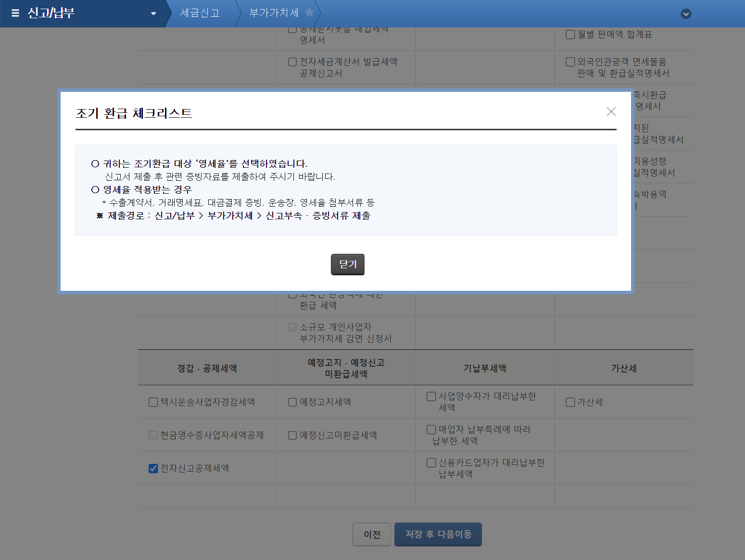The image size is (745, 560).
Task: Click the 조기 환급 체크리스트 title
Action: point(134,113)
